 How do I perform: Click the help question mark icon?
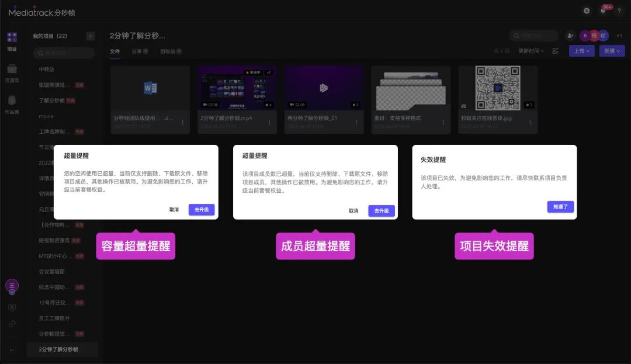[619, 11]
